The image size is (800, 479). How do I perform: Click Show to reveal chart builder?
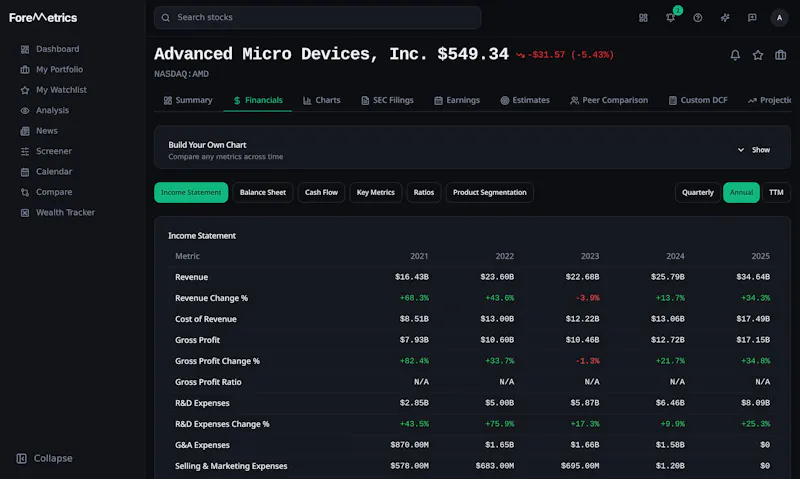(761, 150)
